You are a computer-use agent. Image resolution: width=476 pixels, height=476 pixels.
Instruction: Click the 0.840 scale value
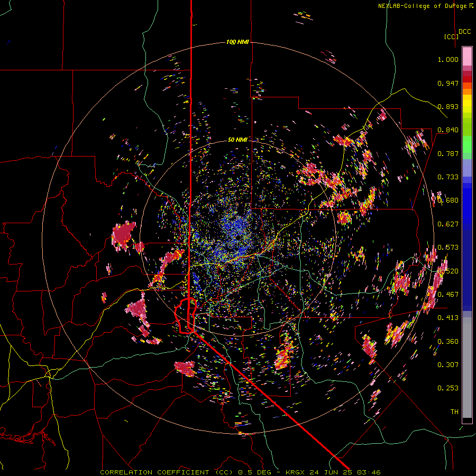tap(448, 130)
